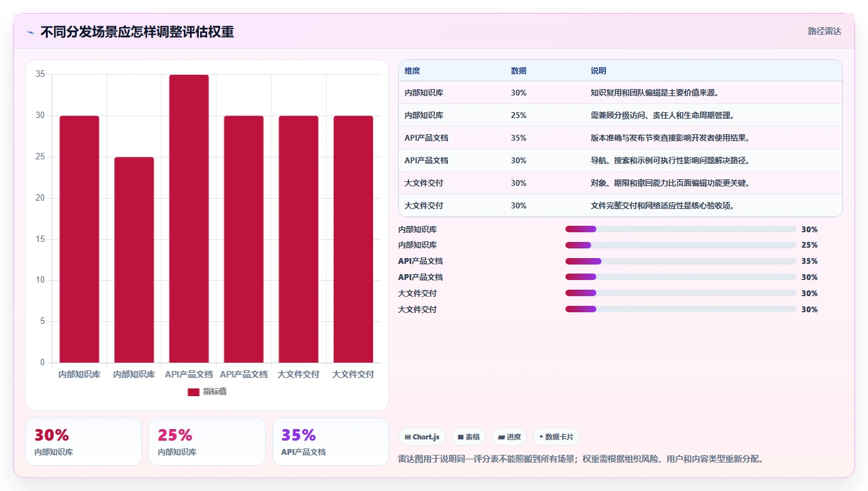Screen dimensions: 868x491
Task: Click the y-axis tick label 0
Action: [43, 363]
